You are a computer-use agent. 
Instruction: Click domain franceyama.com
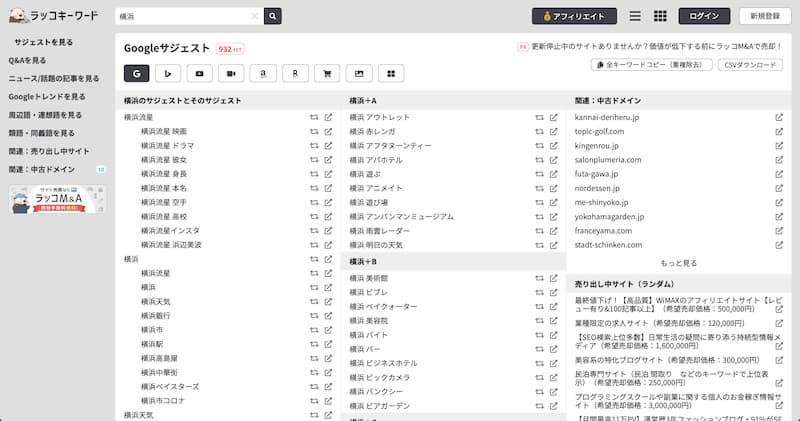pos(603,231)
